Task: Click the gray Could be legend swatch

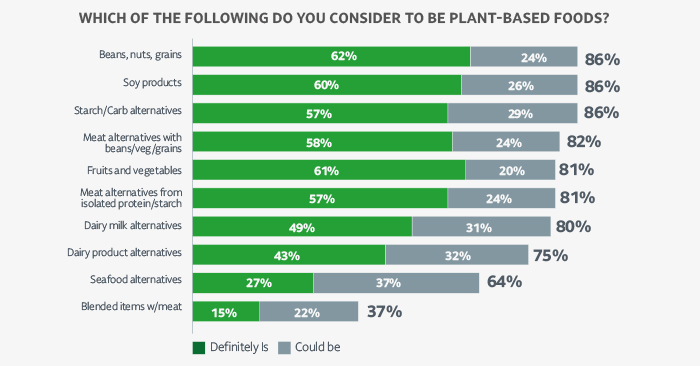Action: point(284,348)
